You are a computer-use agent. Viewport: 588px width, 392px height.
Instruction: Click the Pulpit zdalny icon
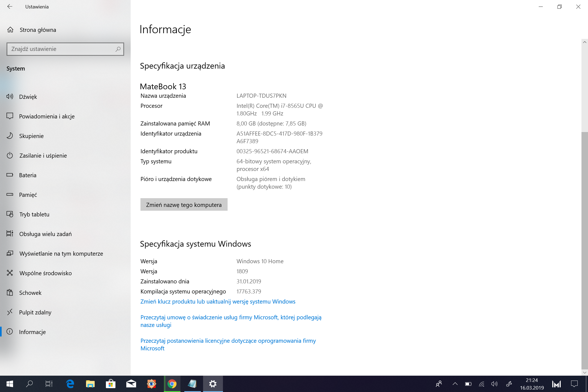(x=10, y=312)
